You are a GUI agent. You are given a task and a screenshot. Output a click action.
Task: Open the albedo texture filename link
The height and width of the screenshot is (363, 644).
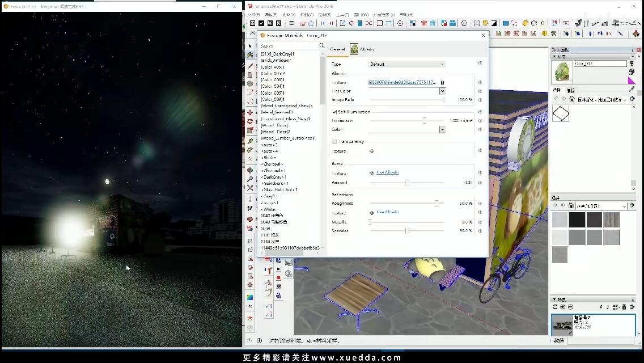tap(402, 82)
